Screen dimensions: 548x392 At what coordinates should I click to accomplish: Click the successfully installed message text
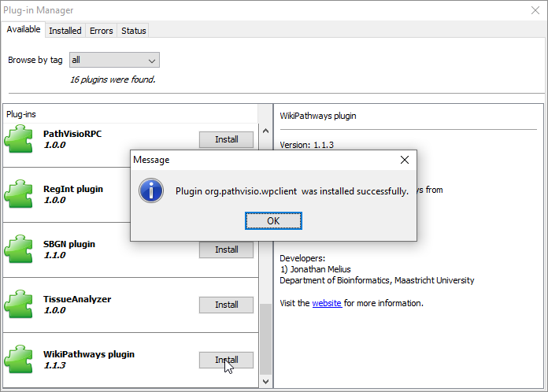[x=292, y=191]
